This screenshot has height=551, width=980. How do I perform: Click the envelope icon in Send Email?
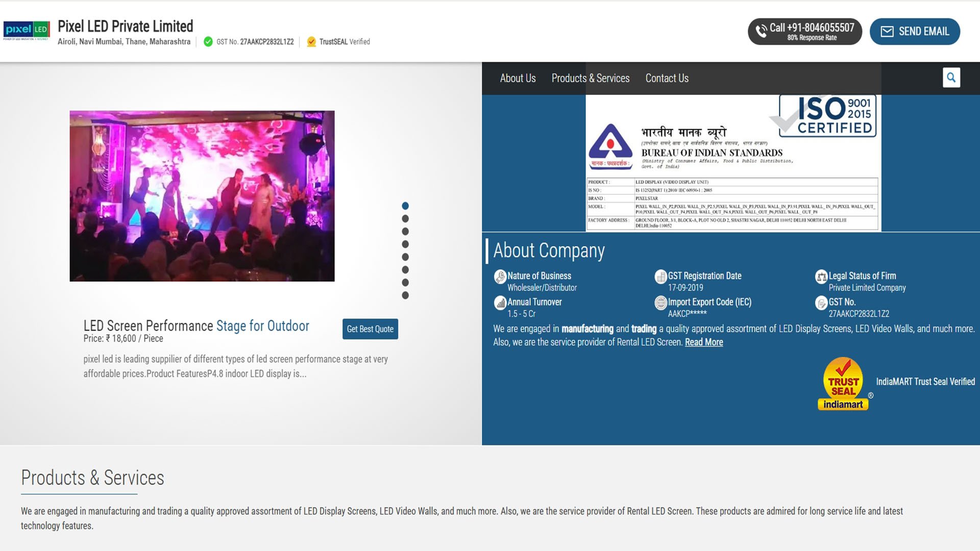tap(887, 32)
